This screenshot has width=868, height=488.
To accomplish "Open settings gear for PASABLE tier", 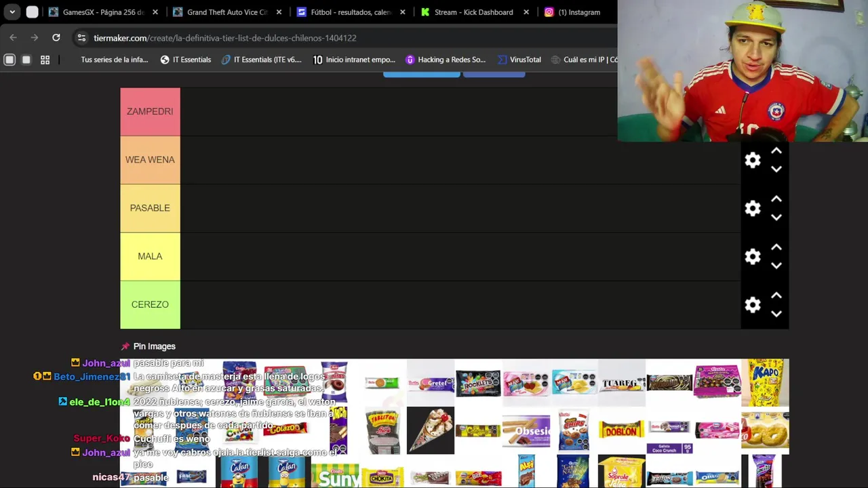I will click(753, 208).
